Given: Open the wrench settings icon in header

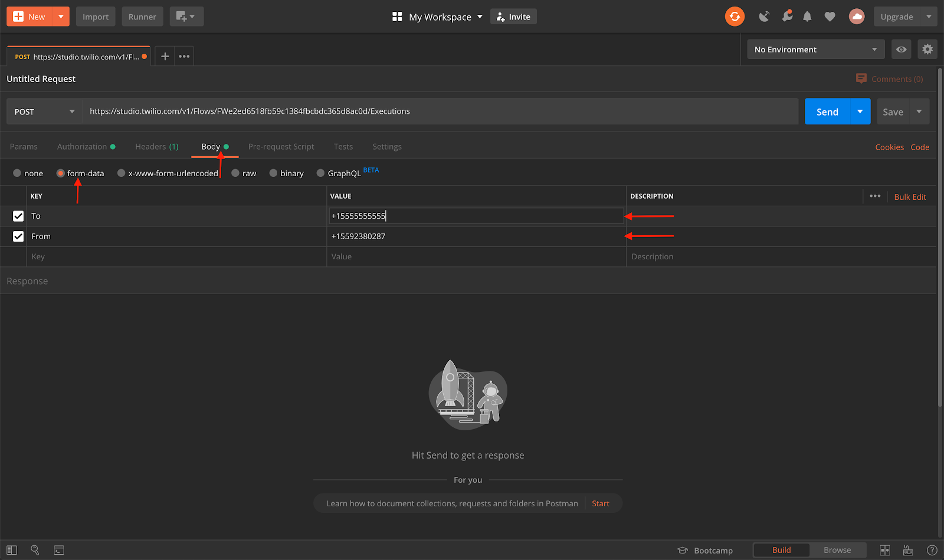Looking at the screenshot, I should pos(786,17).
